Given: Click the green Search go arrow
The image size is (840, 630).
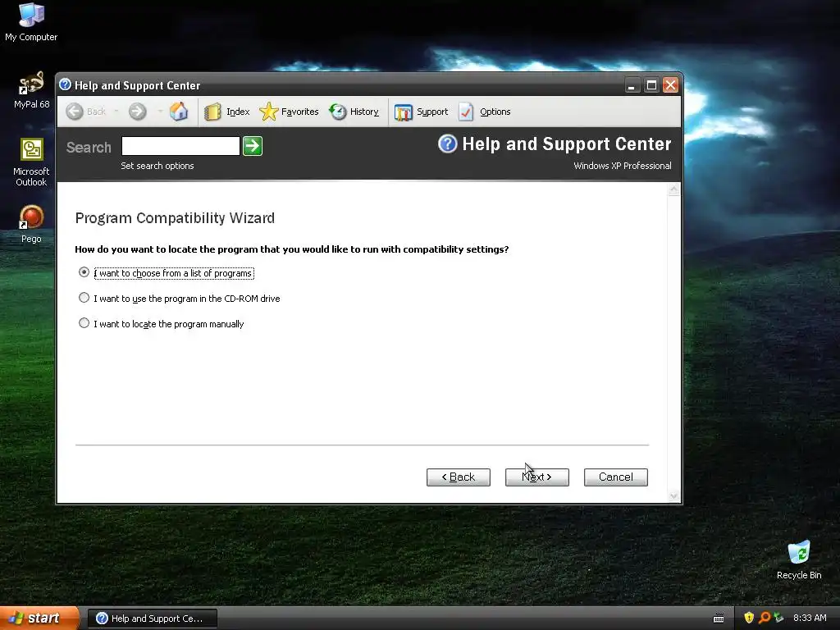Looking at the screenshot, I should click(x=253, y=146).
